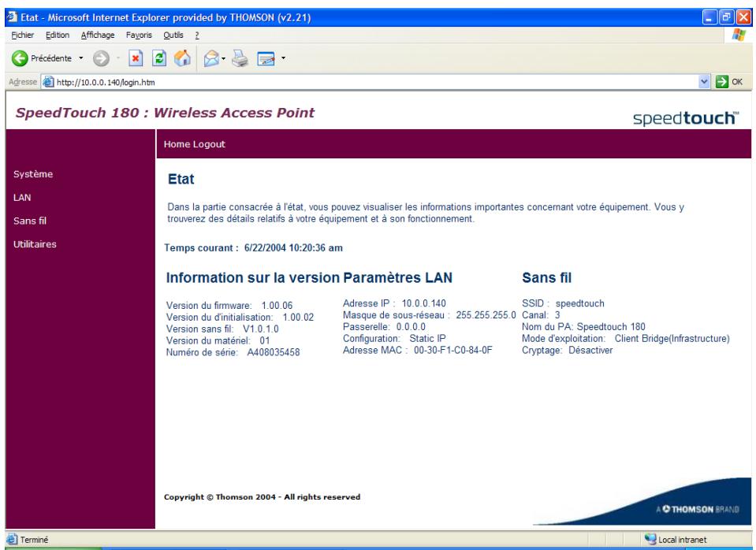Stop page loading with red X icon
The height and width of the screenshot is (550, 756).
[136, 58]
